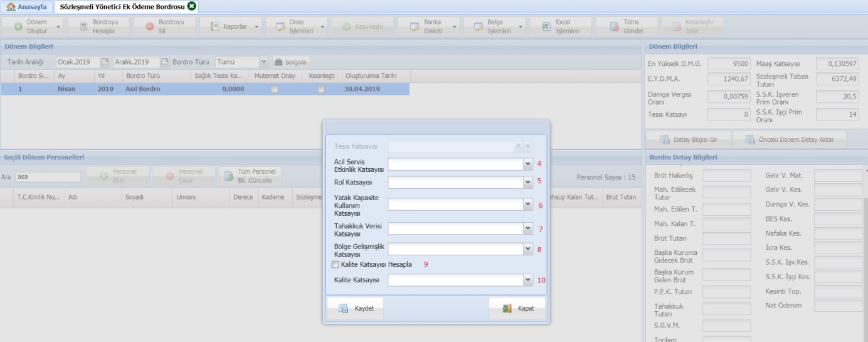Viewport: 868px width, 342px height.
Task: Switch to the Anasayfa tab
Action: coord(26,6)
